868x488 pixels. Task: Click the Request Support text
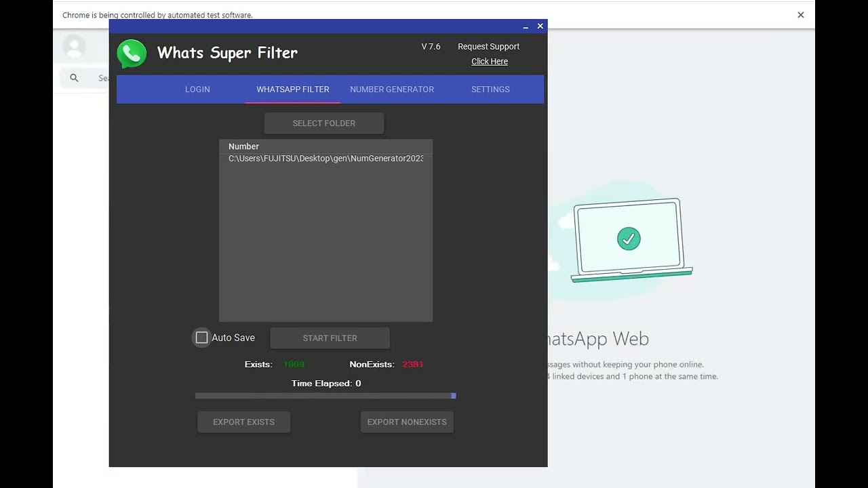tap(489, 47)
